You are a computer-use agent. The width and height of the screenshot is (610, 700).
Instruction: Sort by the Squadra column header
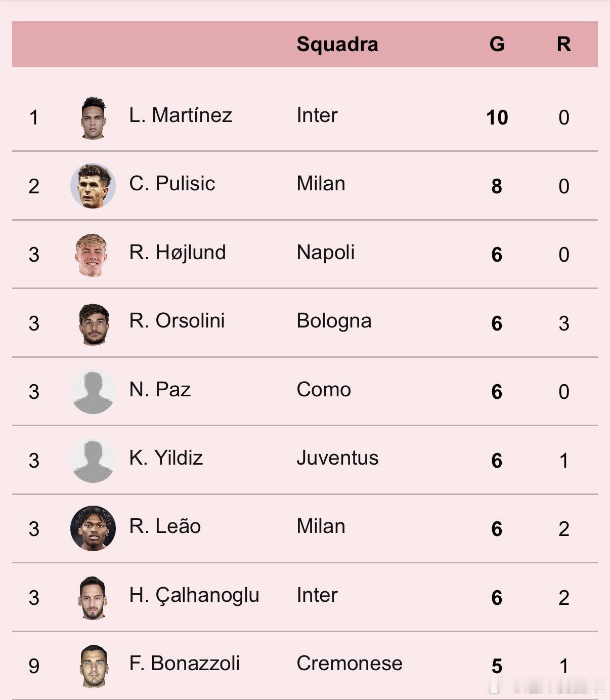[337, 44]
